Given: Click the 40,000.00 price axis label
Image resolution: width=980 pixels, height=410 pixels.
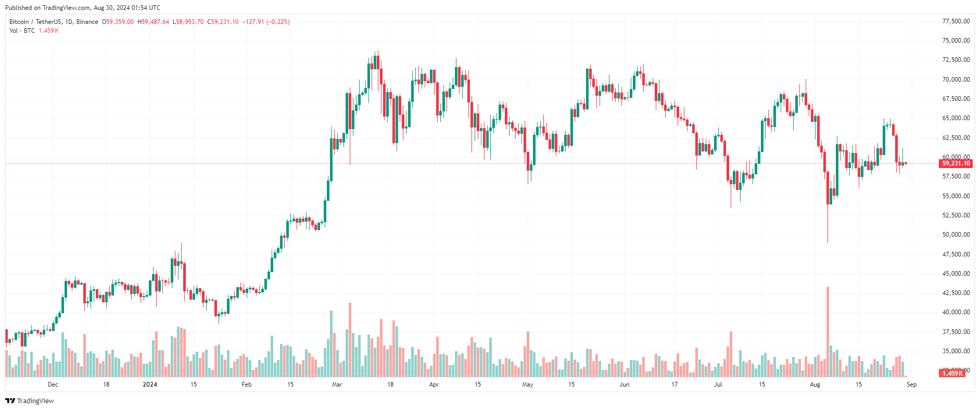Looking at the screenshot, I should 956,312.
